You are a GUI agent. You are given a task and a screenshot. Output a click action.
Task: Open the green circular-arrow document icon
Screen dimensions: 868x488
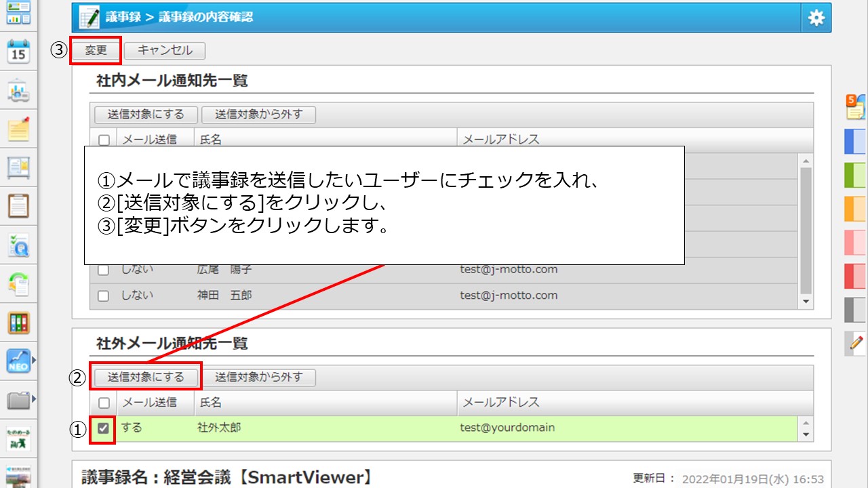18,284
